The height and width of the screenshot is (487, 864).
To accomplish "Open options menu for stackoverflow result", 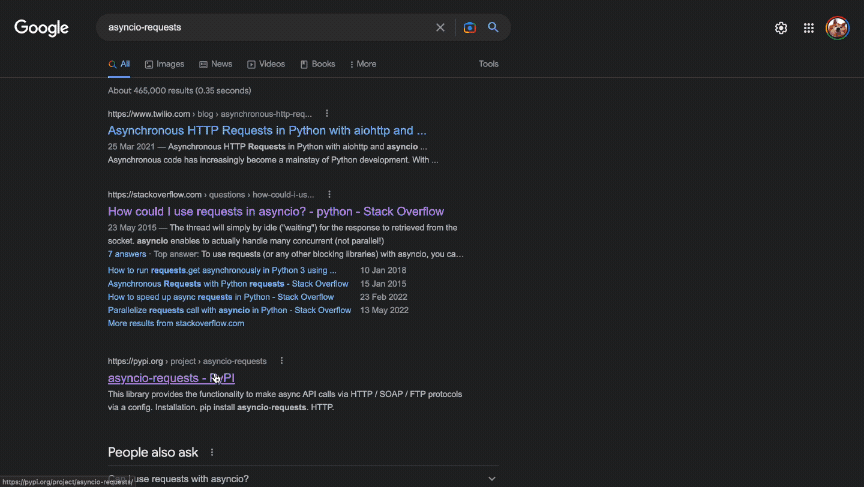I will (329, 194).
